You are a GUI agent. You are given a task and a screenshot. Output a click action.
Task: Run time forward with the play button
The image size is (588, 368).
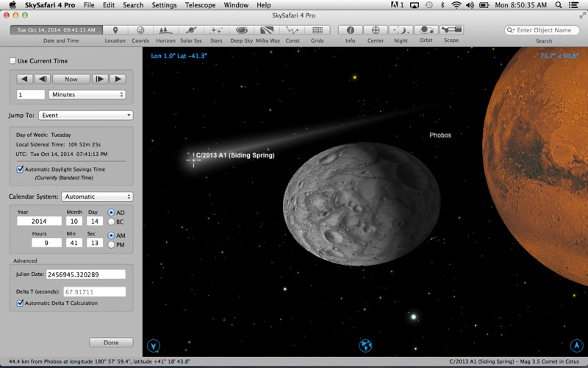coord(118,79)
